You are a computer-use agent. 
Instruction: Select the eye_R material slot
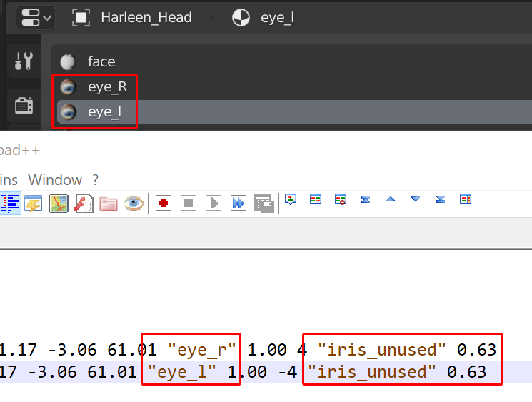point(292,87)
